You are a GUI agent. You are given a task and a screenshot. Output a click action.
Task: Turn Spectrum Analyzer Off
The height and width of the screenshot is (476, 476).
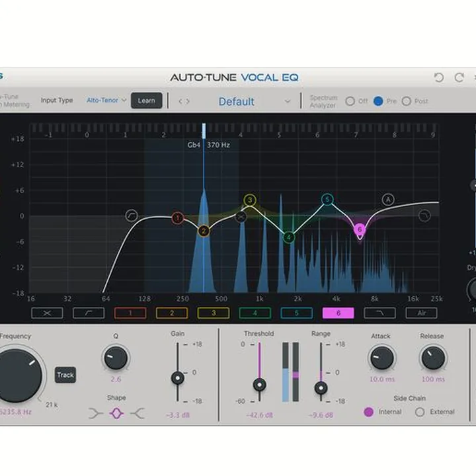click(x=350, y=101)
